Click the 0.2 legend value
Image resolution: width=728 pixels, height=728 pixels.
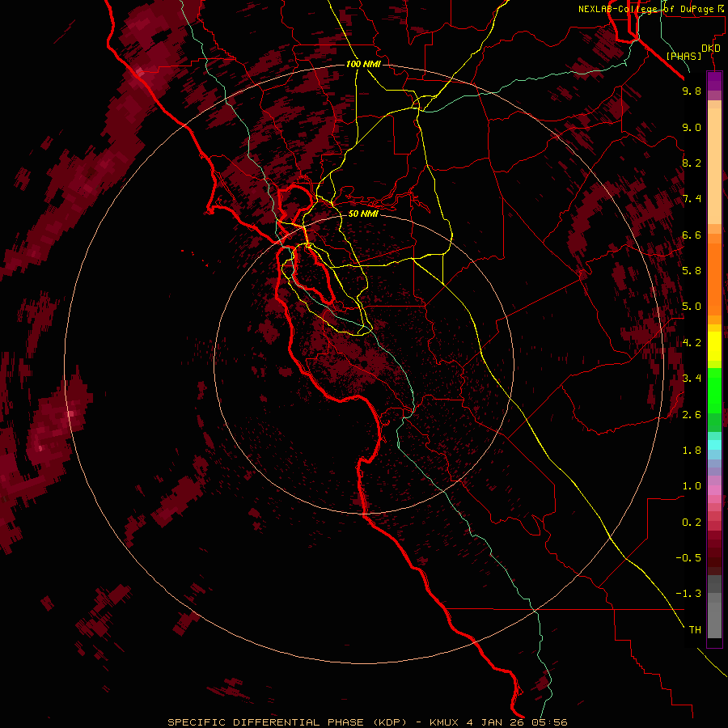[692, 523]
